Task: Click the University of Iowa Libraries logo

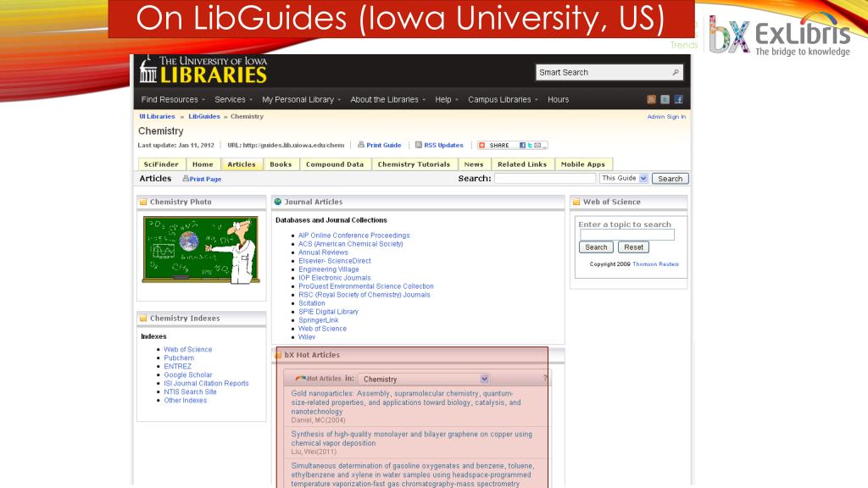Action: pyautogui.click(x=203, y=69)
